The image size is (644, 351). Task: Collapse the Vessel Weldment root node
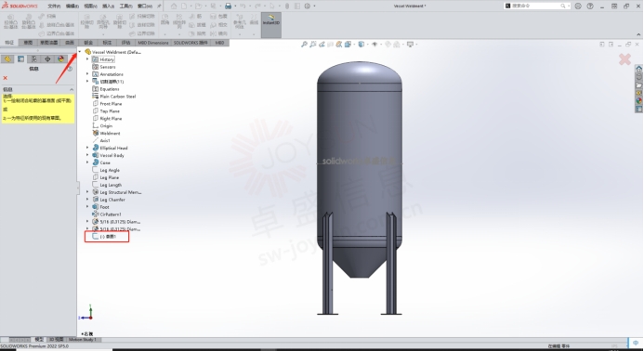[80, 52]
